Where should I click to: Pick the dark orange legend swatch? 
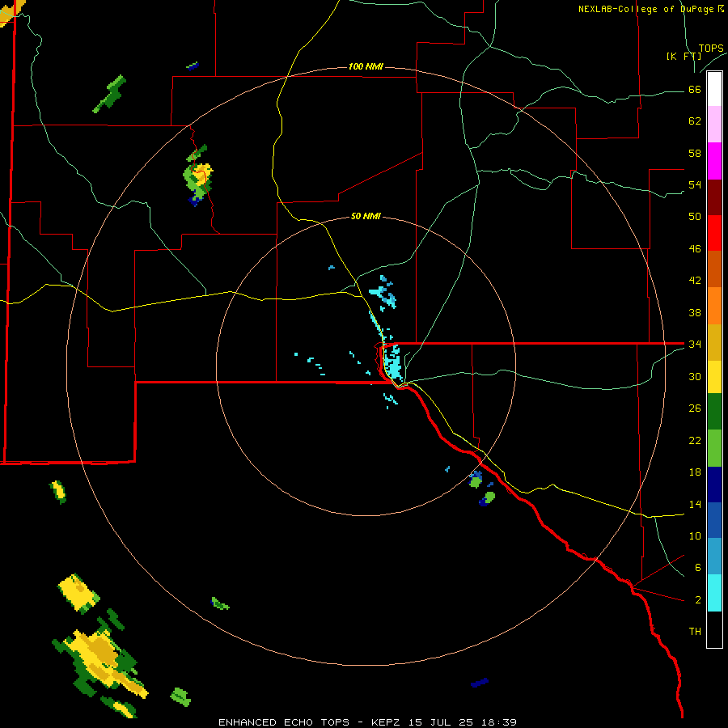click(714, 269)
